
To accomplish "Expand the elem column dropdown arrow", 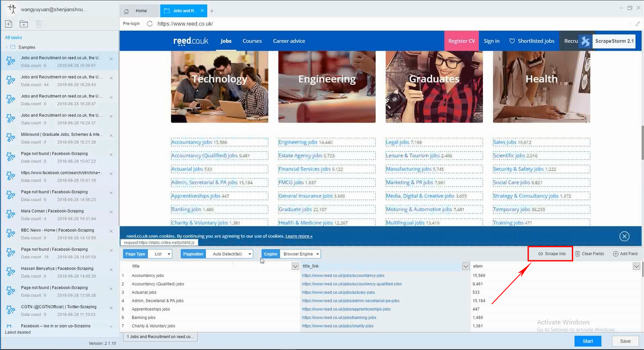I will [636, 266].
